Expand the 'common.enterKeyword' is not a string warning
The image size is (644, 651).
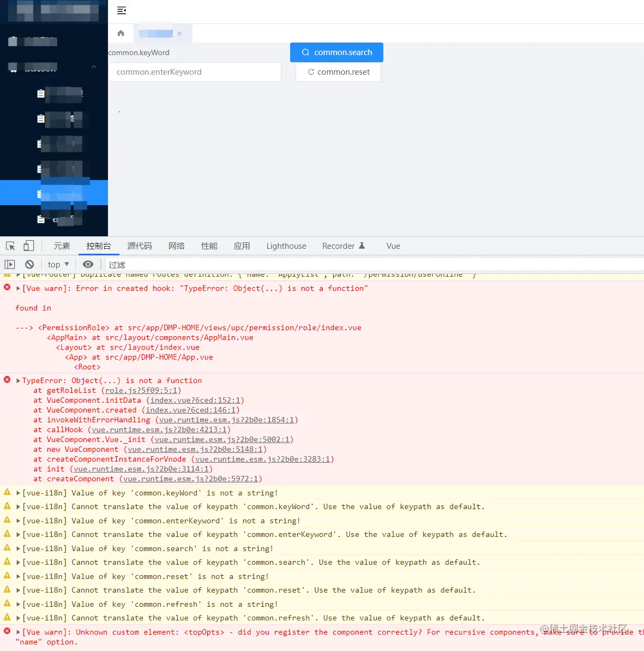[18, 521]
